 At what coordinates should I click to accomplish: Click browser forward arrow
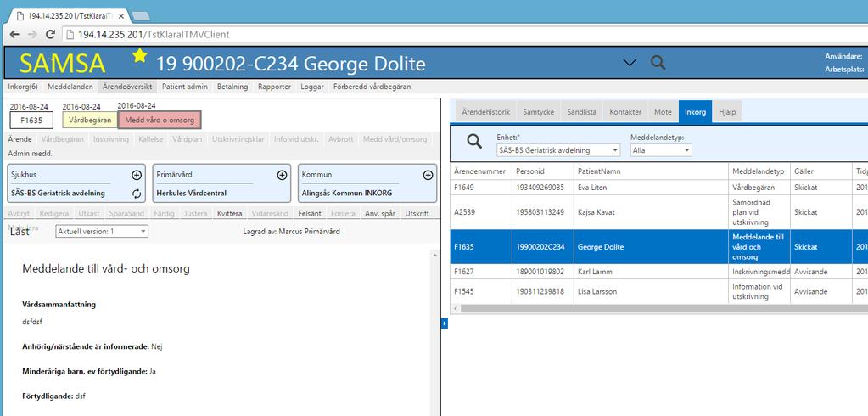click(32, 34)
